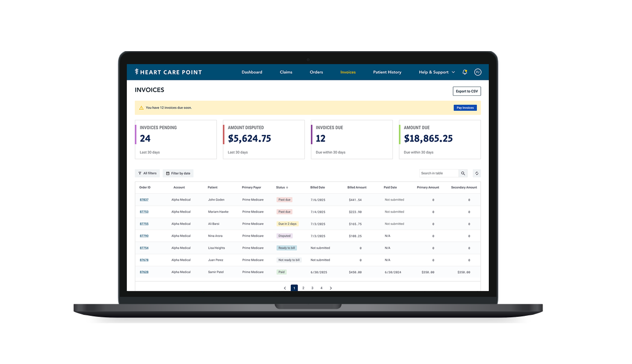Navigate to Patient History
The image size is (632, 364).
(387, 72)
